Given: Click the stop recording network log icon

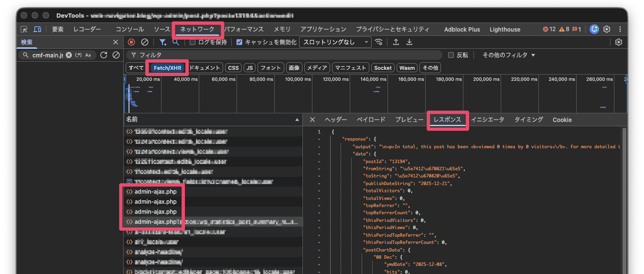Looking at the screenshot, I should 131,42.
